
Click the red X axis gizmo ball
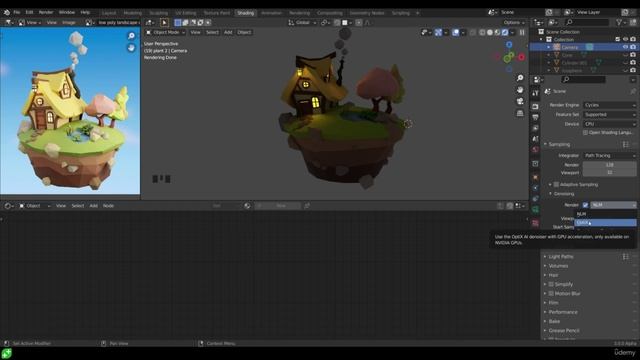(521, 58)
